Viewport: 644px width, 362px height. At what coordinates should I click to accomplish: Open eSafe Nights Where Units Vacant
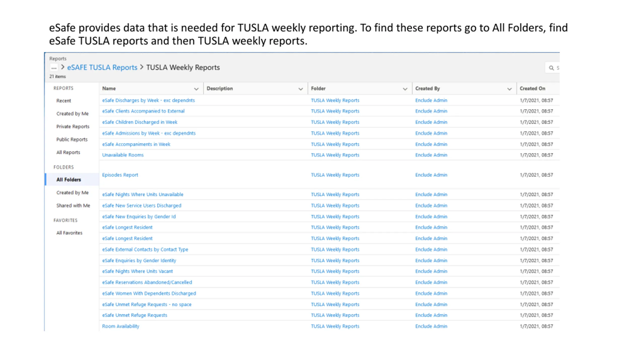coord(137,271)
